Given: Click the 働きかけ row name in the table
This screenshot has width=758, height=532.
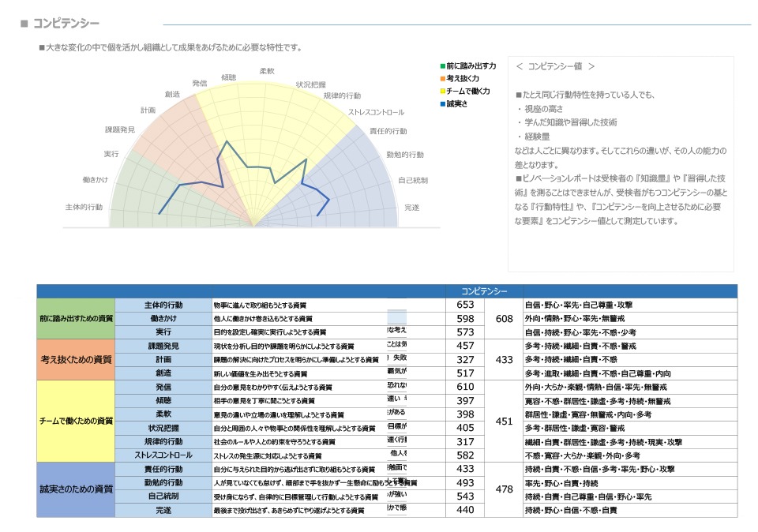Looking at the screenshot, I should click(163, 319).
